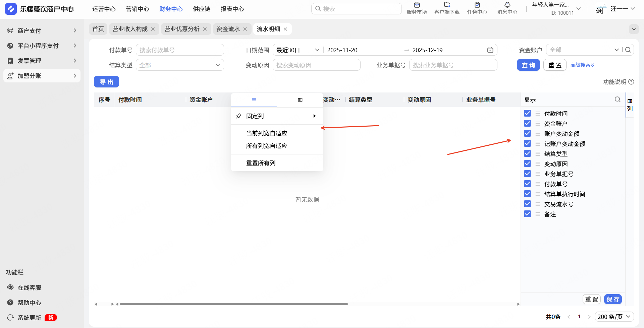644x328 pixels.
Task: Click the 商户支付 sidebar icon
Action: point(10,30)
